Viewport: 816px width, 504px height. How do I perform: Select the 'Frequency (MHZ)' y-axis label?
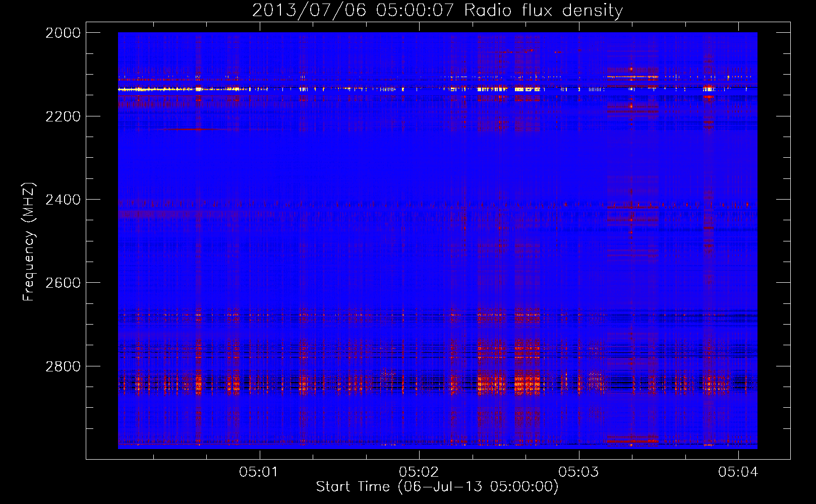pos(29,241)
